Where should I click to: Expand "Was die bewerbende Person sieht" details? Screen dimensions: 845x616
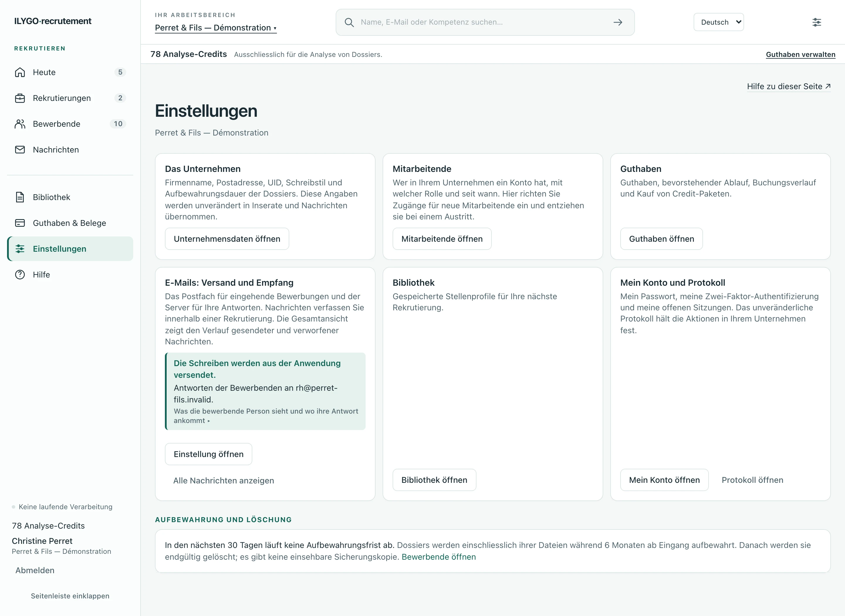click(266, 416)
